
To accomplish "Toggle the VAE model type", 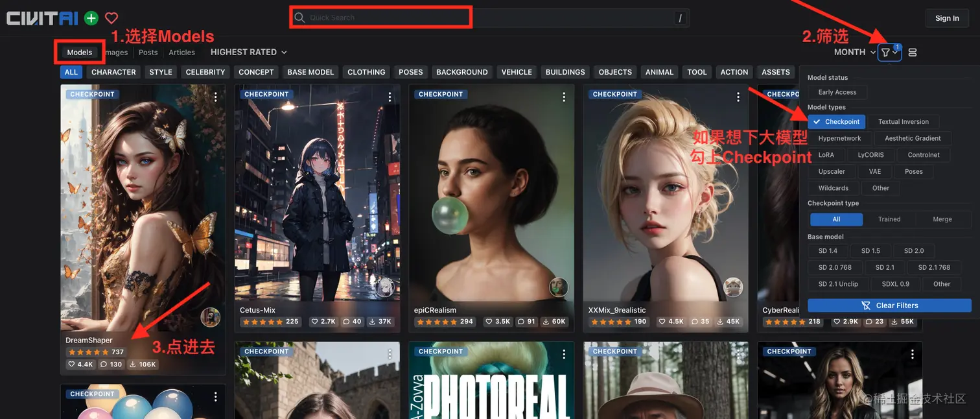I will coord(875,171).
